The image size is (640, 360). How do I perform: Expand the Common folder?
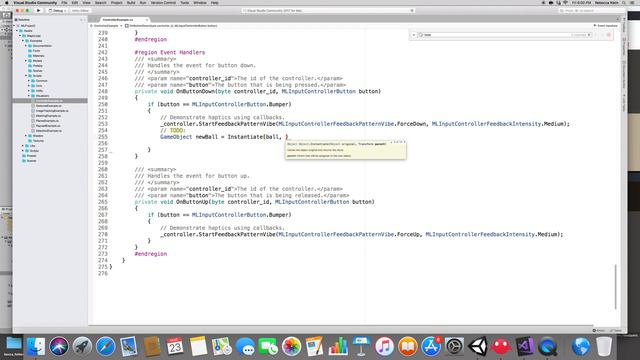29,81
